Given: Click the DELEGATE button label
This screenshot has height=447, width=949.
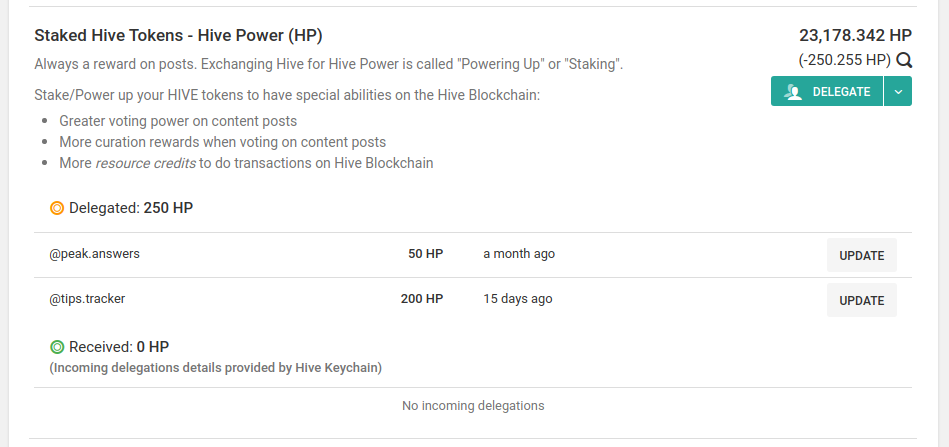Looking at the screenshot, I should (x=841, y=92).
